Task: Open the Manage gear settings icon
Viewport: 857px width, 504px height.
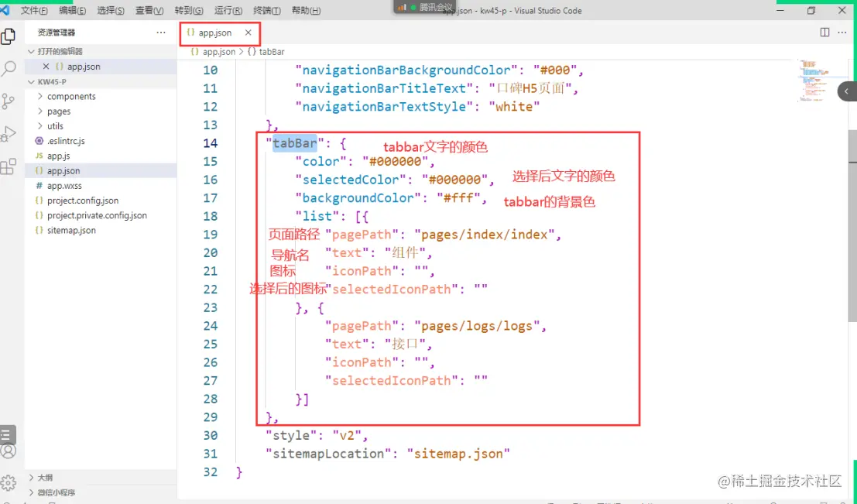Action: coord(9,482)
